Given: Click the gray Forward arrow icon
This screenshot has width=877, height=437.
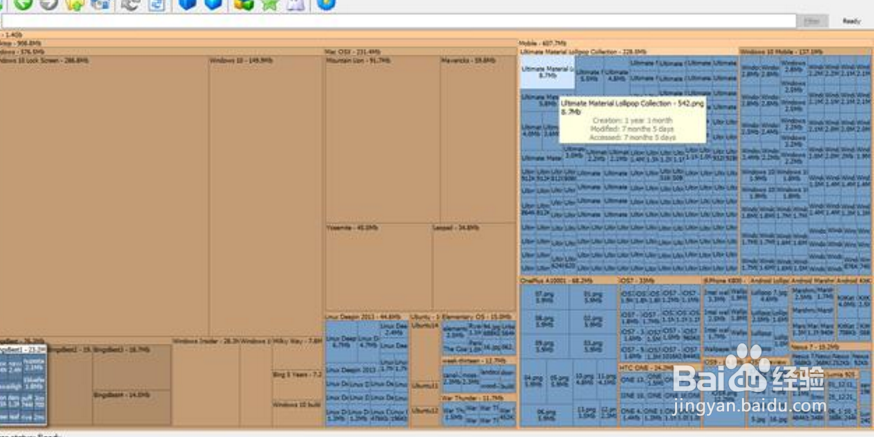Looking at the screenshot, I should [49, 4].
